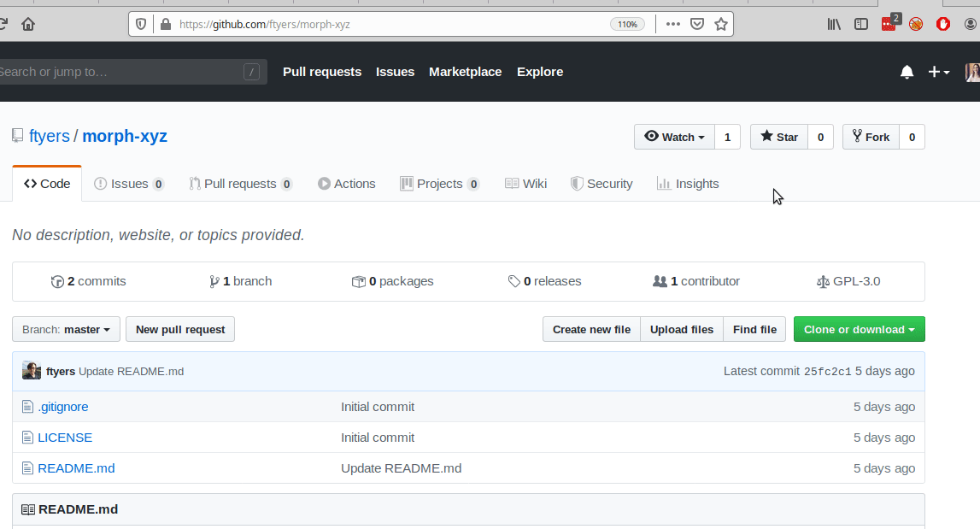The image size is (980, 529).
Task: Click the GitHub notifications bell
Action: [907, 72]
